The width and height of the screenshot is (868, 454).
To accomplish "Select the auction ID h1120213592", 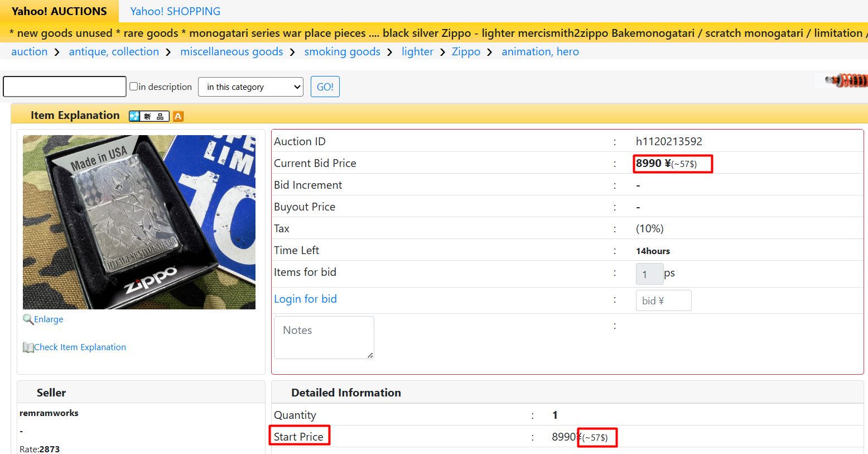I will pos(669,142).
